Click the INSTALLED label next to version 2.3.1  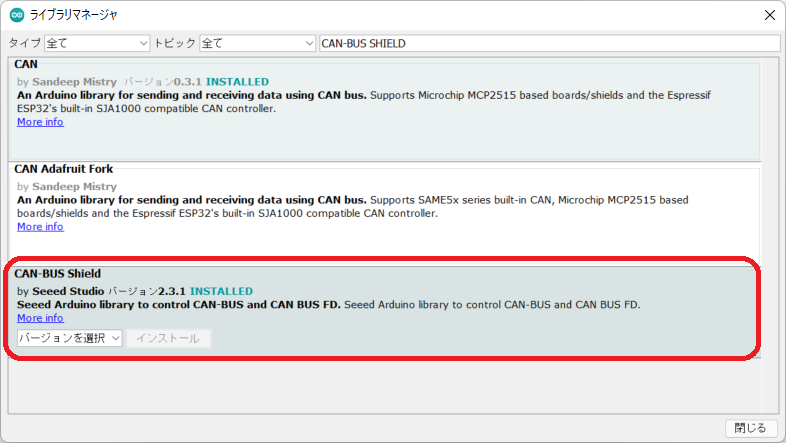[221, 291]
